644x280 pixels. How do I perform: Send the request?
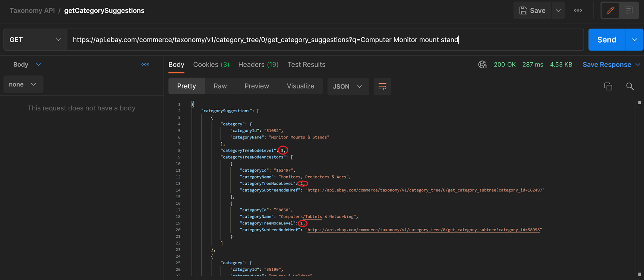point(607,40)
